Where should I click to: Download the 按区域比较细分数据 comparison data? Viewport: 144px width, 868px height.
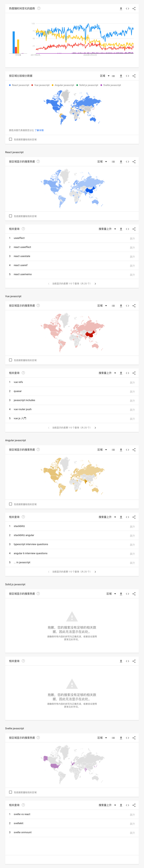point(121,76)
